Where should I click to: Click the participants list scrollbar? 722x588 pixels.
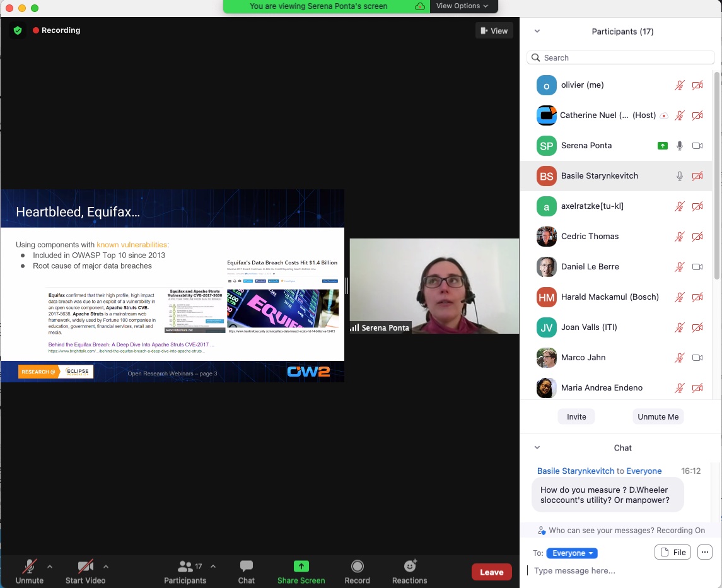click(716, 175)
